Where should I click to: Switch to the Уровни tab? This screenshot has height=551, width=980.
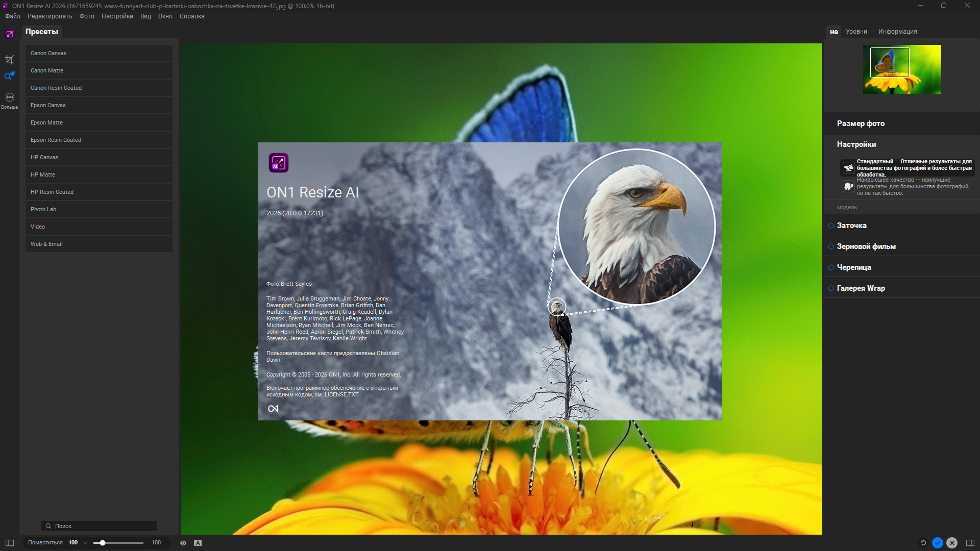(x=856, y=32)
